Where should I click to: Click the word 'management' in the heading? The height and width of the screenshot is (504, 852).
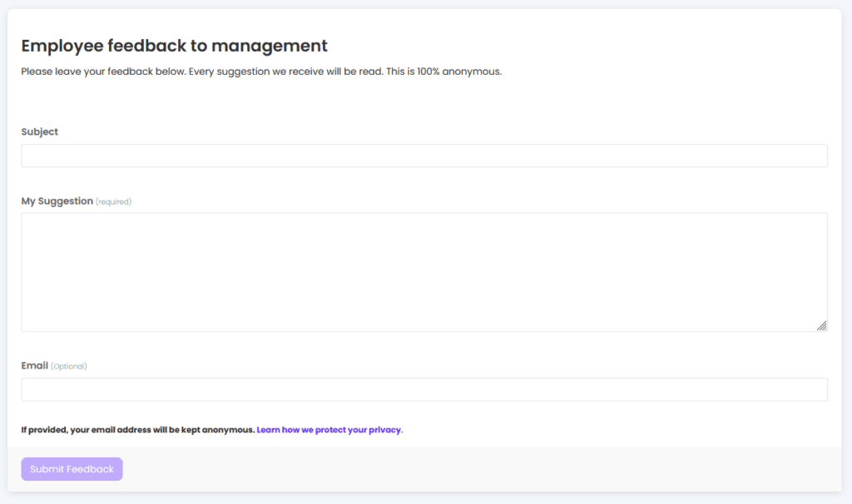click(278, 46)
